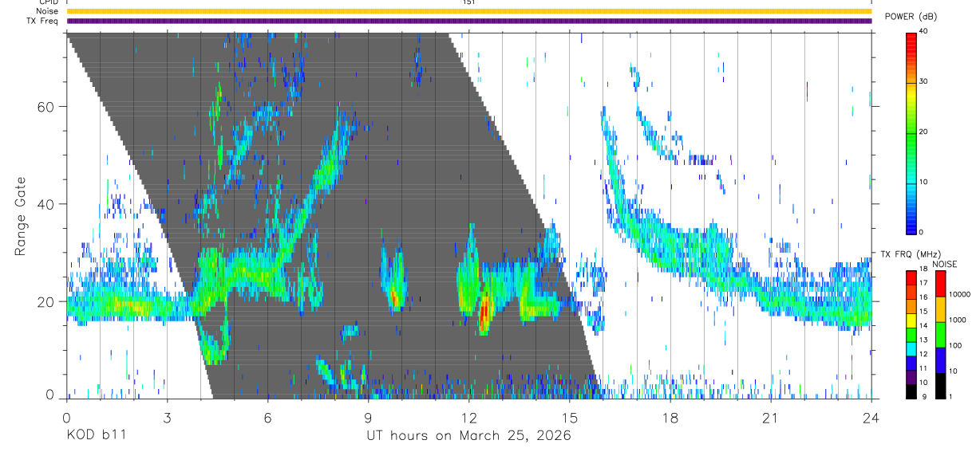This screenshot has height=452, width=980.
Task: Select the black swatch in NOISE legend
Action: [x=941, y=386]
